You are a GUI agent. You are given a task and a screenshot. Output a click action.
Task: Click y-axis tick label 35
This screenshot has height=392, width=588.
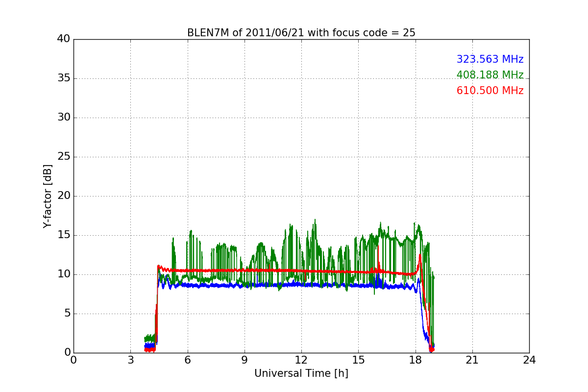coord(64,78)
